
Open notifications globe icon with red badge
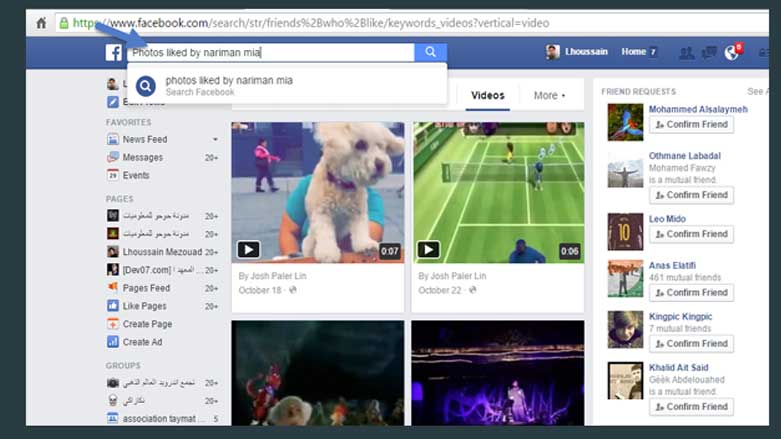click(732, 53)
